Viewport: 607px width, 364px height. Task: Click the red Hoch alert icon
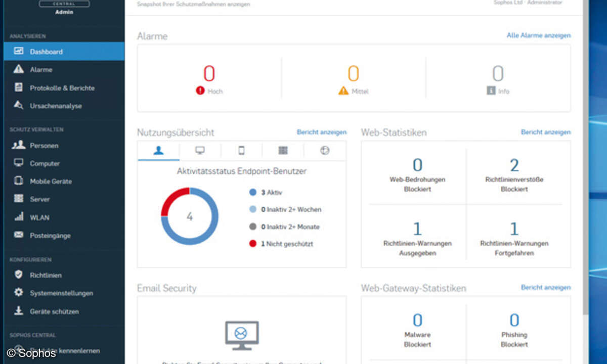200,90
